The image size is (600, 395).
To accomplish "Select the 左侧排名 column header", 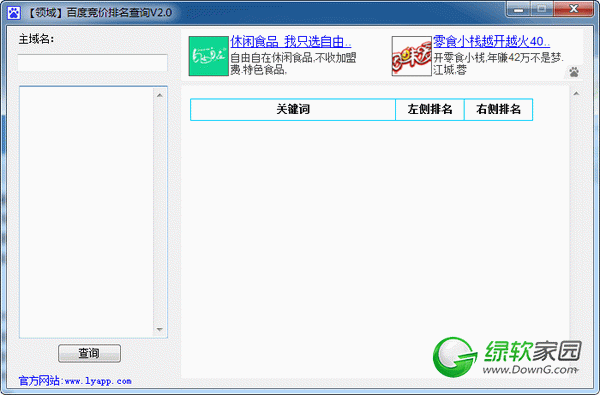I will tap(430, 109).
